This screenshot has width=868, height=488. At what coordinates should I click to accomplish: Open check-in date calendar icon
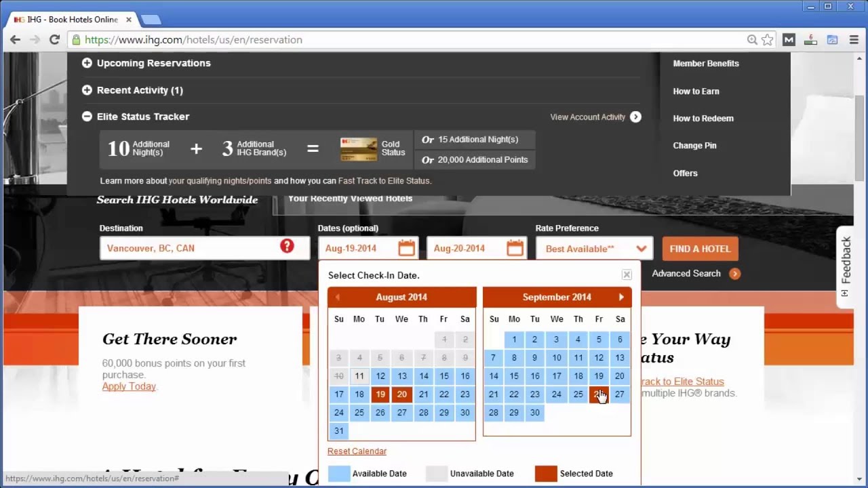406,248
